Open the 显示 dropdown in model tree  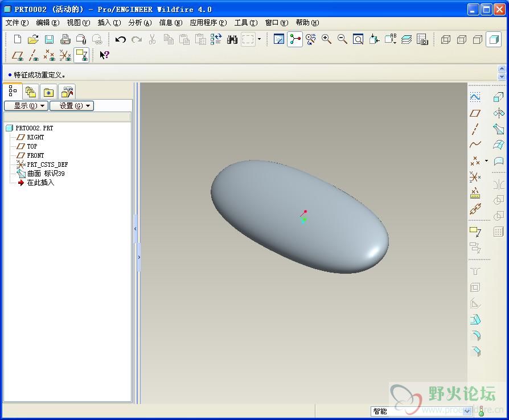coord(26,106)
